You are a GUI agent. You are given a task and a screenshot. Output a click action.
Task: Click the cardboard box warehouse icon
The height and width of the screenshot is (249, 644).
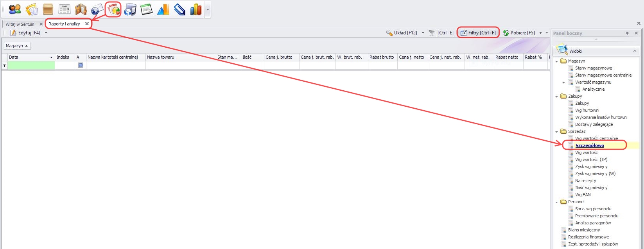coord(48,9)
